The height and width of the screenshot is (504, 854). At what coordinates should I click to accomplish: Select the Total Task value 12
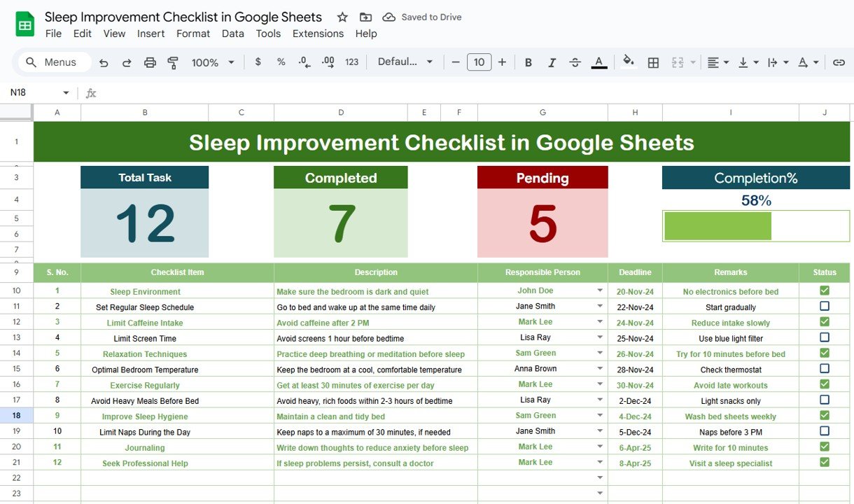(x=145, y=223)
